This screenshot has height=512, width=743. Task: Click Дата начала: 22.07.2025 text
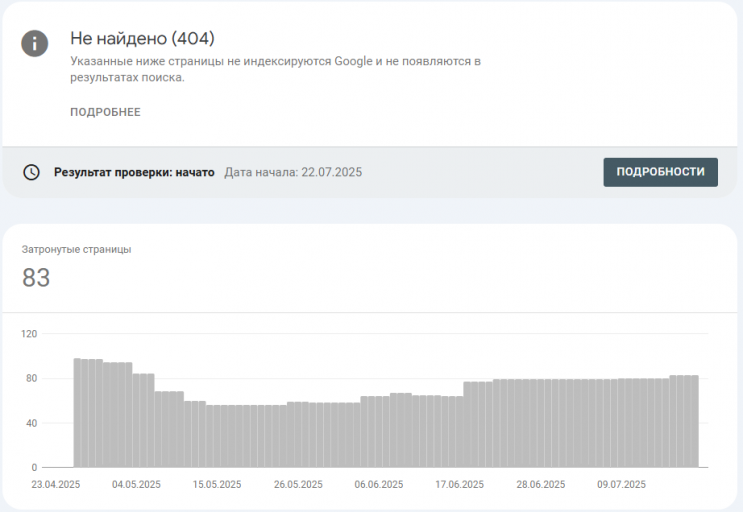[x=293, y=172]
